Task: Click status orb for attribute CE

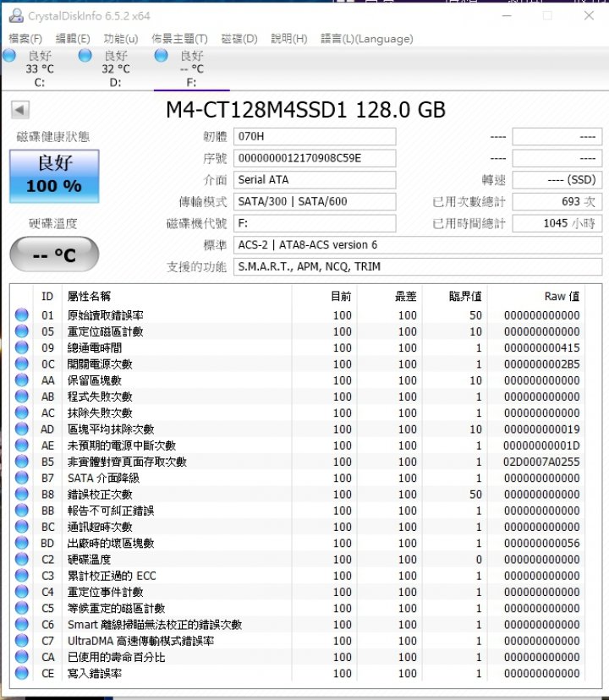Action: click(x=21, y=673)
